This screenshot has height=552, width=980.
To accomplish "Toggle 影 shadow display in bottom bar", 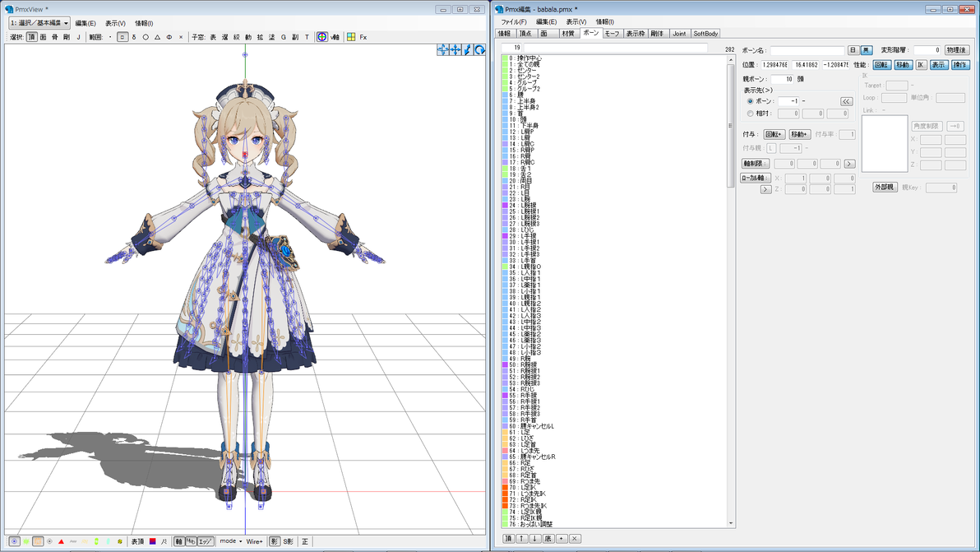I will (x=275, y=542).
